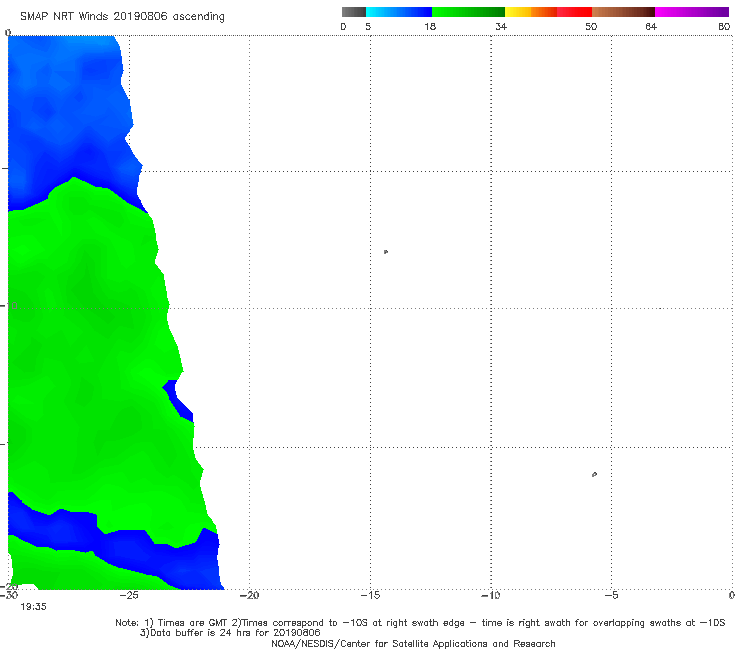Click the title 'SMAP NRT Winds 20190806 ascending'
The width and height of the screenshot is (740, 650).
point(122,17)
